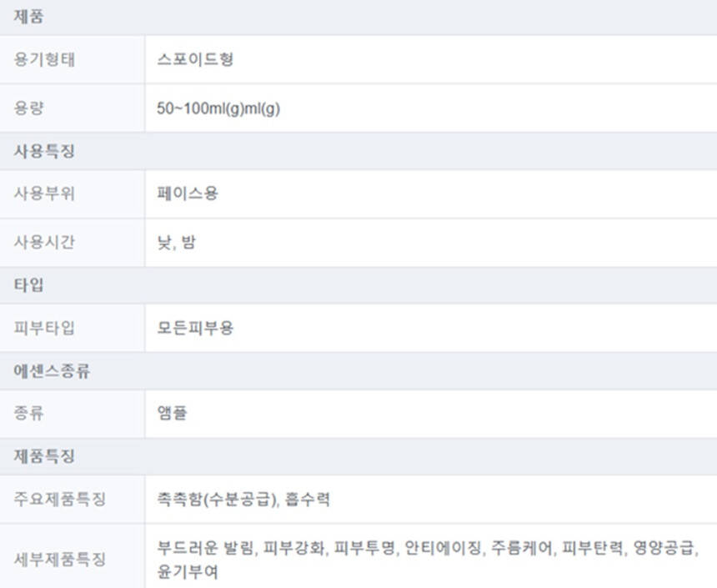This screenshot has height=588, width=717.
Task: Click the 낮, 밤 value text
Action: [177, 242]
